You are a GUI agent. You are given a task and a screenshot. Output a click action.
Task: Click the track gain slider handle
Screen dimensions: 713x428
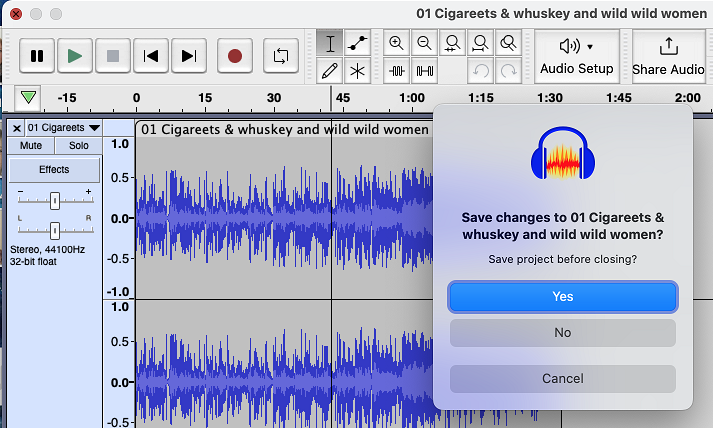click(55, 201)
